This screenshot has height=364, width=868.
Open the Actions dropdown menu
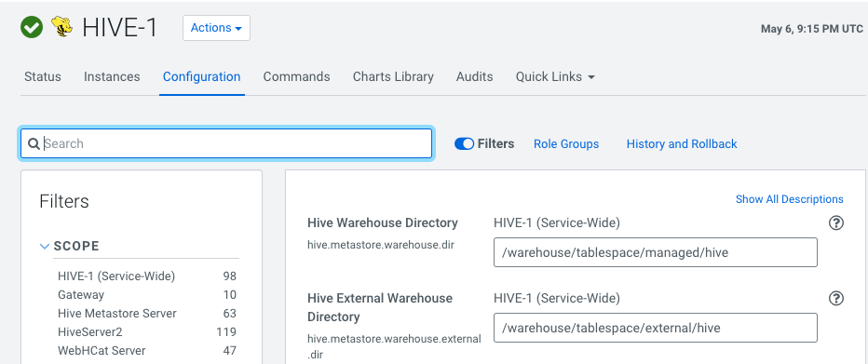(x=216, y=28)
